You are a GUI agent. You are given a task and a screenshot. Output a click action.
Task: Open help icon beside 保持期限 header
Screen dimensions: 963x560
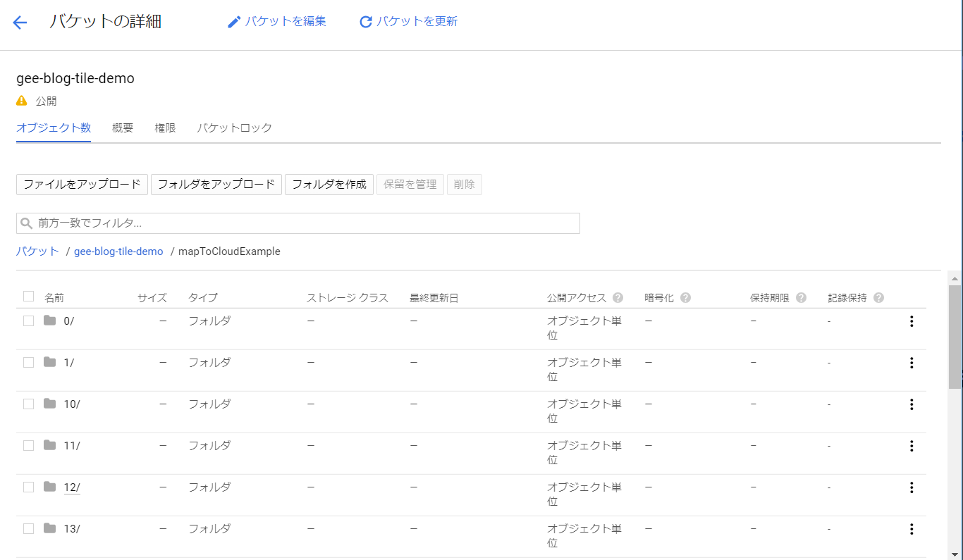[x=801, y=297]
